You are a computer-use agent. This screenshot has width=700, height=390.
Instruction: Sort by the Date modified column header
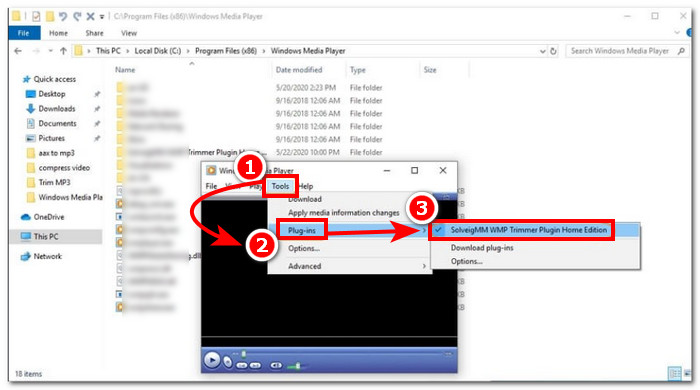click(x=299, y=70)
